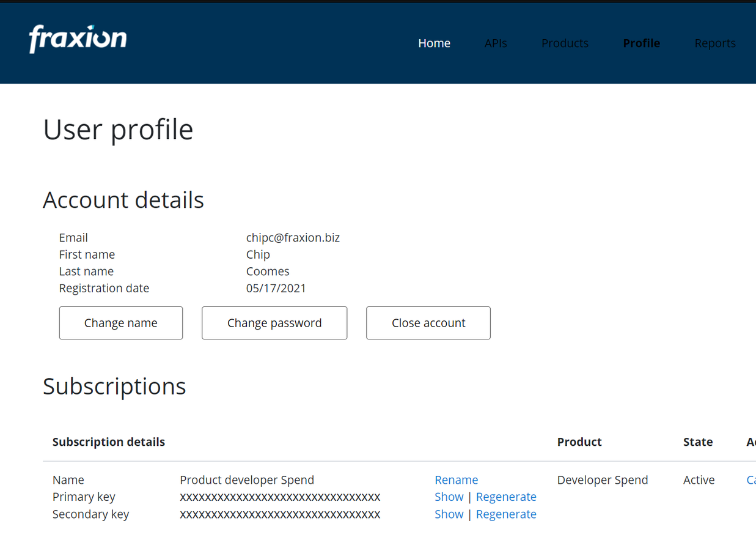Click the Close account button

[428, 323]
